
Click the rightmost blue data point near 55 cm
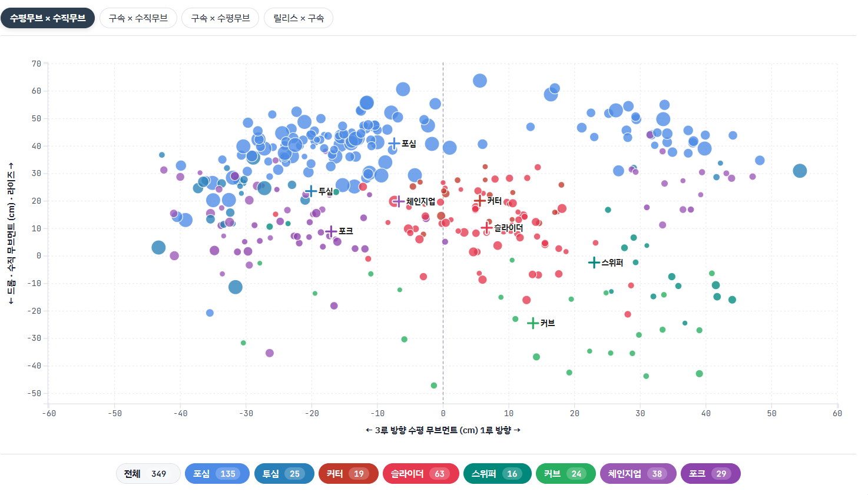point(799,171)
